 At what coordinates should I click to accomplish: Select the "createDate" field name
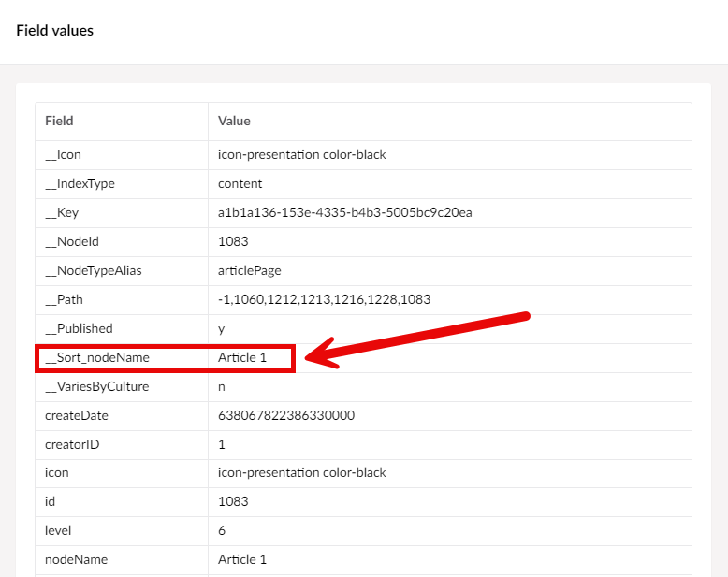point(77,415)
